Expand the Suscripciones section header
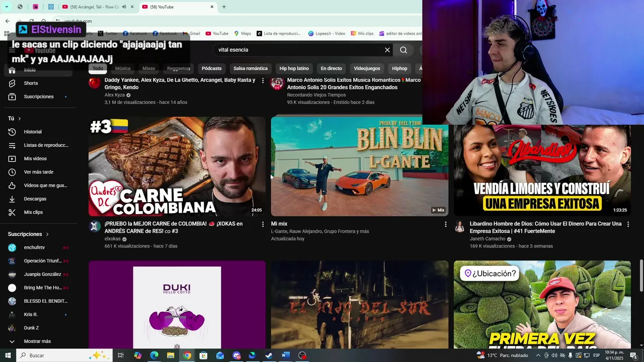Viewport: 644px width, 362px height. tap(29, 234)
